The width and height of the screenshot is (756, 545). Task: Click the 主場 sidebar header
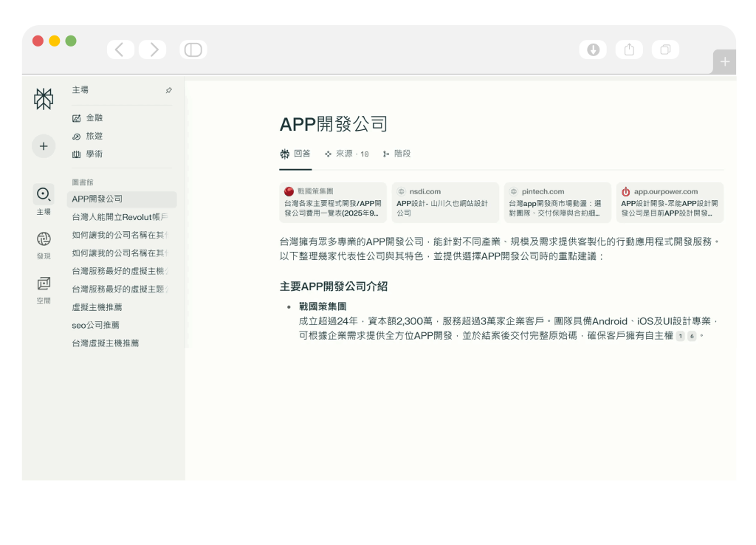(x=80, y=89)
